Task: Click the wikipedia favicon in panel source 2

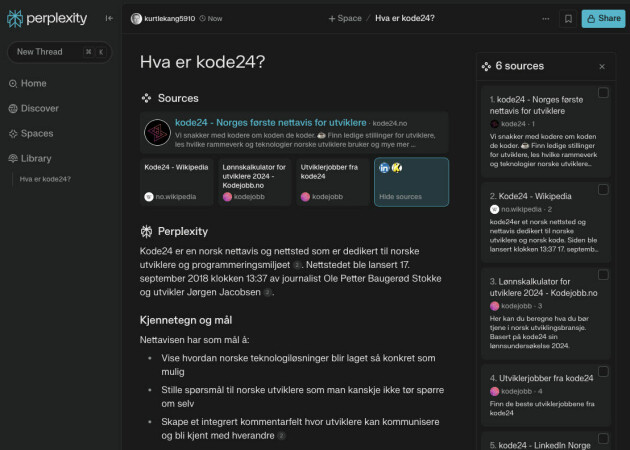Action: tap(494, 209)
